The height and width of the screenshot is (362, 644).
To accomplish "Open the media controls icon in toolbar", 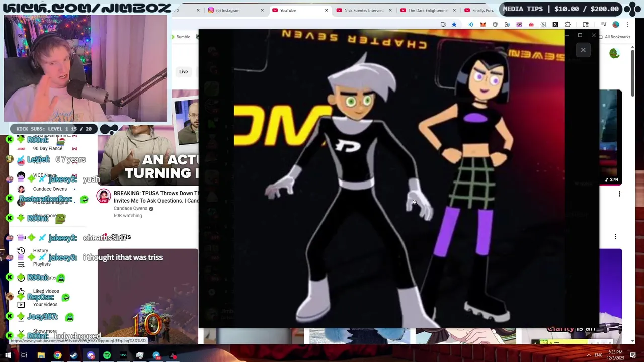I will tap(604, 25).
